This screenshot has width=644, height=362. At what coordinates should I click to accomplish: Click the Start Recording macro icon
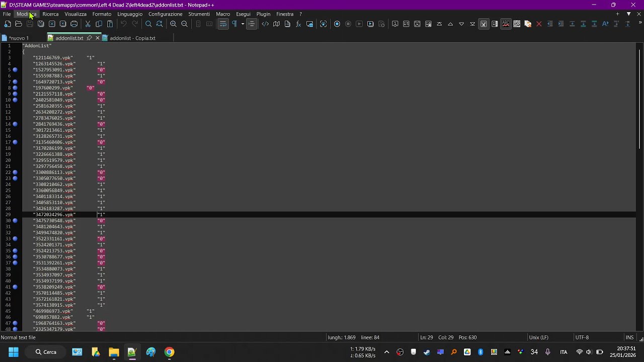tap(337, 24)
